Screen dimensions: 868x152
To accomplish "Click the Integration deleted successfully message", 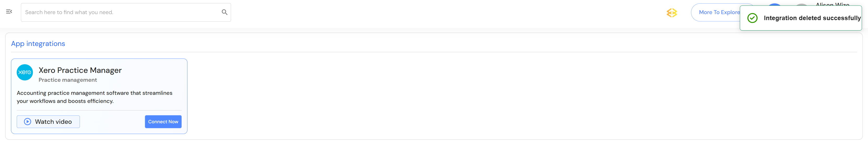I will click(x=812, y=18).
